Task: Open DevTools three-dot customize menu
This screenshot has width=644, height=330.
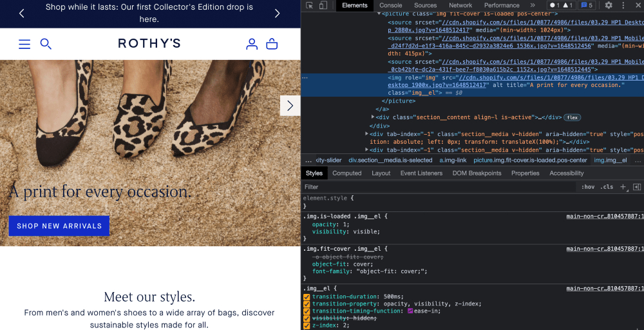Action: pyautogui.click(x=623, y=5)
